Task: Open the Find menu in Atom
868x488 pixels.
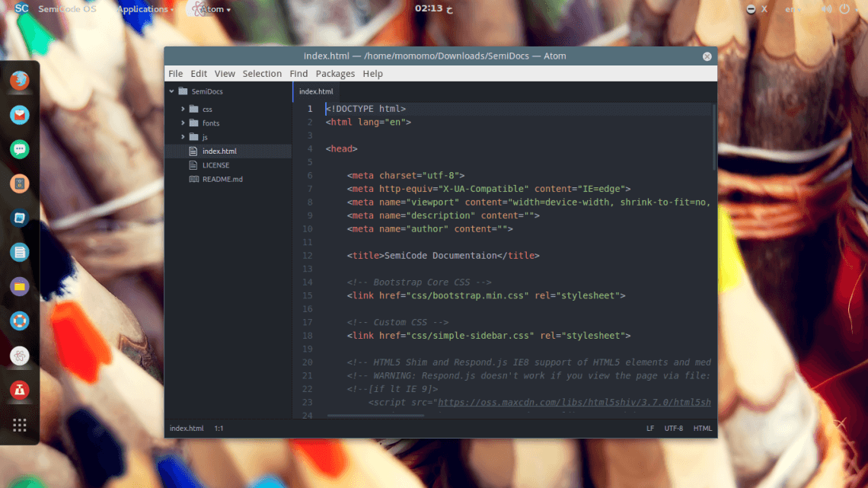Action: [298, 73]
